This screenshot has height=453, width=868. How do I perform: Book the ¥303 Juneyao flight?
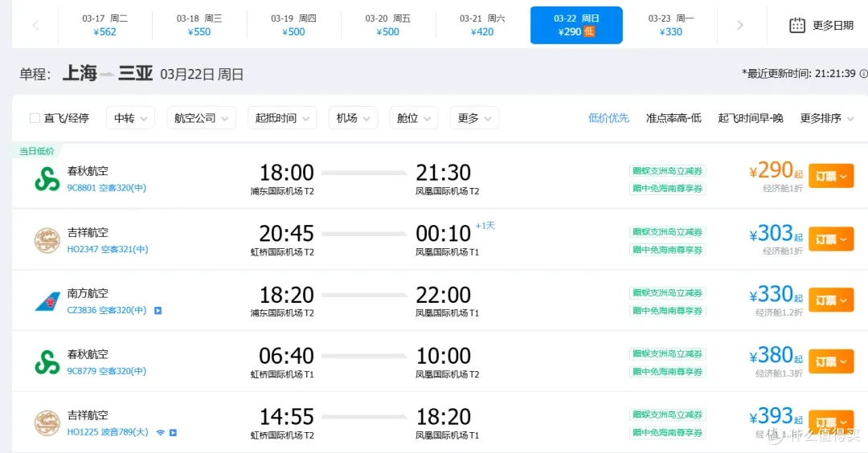[831, 239]
